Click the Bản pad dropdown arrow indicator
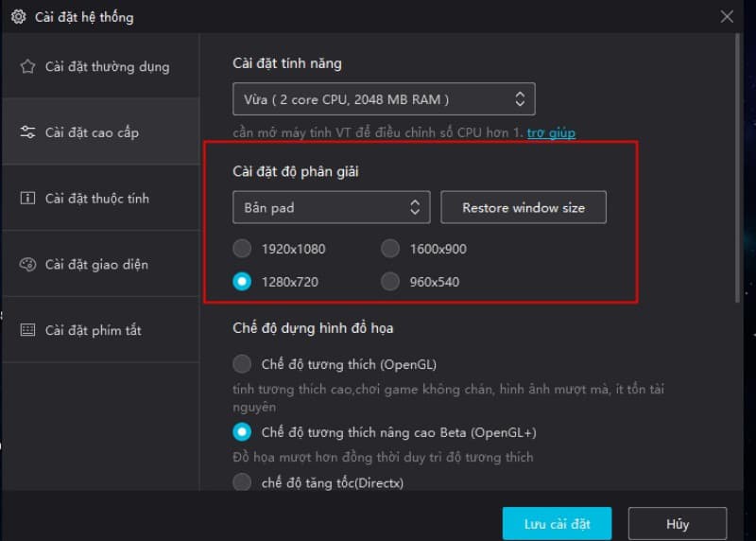Image resolution: width=756 pixels, height=541 pixels. (415, 207)
